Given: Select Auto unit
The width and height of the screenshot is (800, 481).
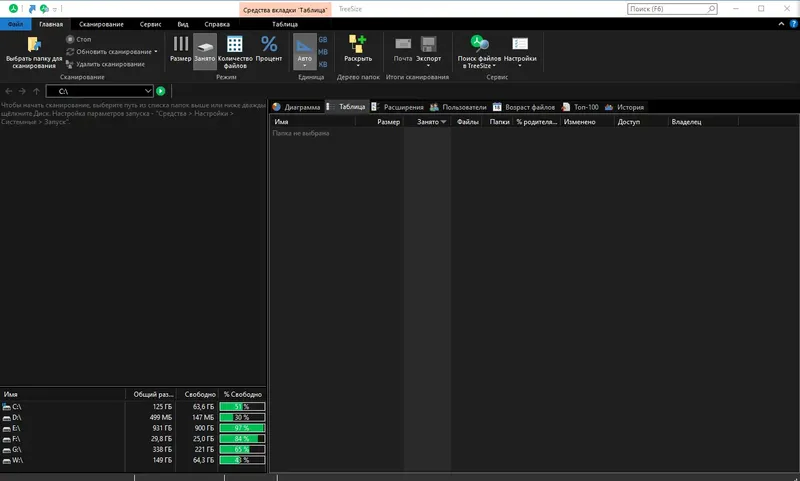Looking at the screenshot, I should point(305,51).
